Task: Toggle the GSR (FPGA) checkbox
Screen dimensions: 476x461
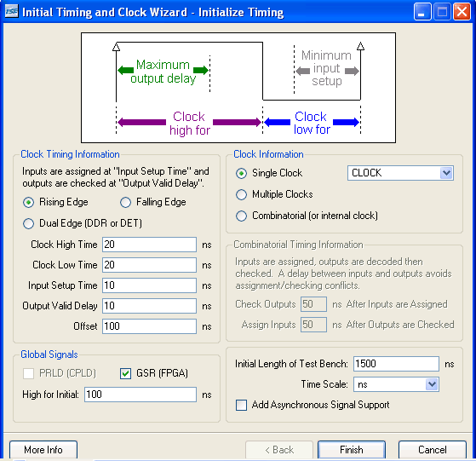Action: [x=125, y=373]
